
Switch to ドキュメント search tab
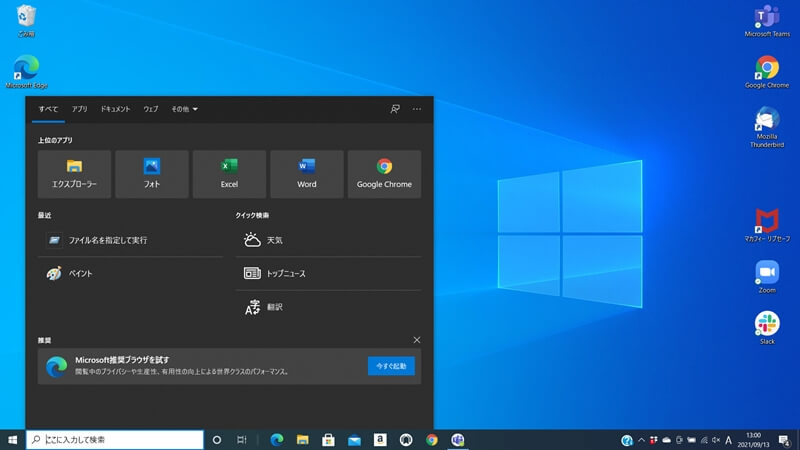click(x=115, y=109)
